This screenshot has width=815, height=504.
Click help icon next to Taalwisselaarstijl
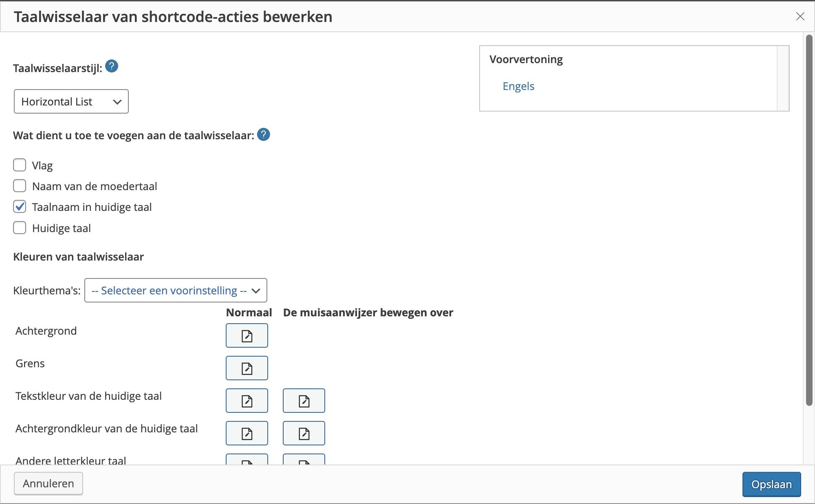[x=112, y=66]
